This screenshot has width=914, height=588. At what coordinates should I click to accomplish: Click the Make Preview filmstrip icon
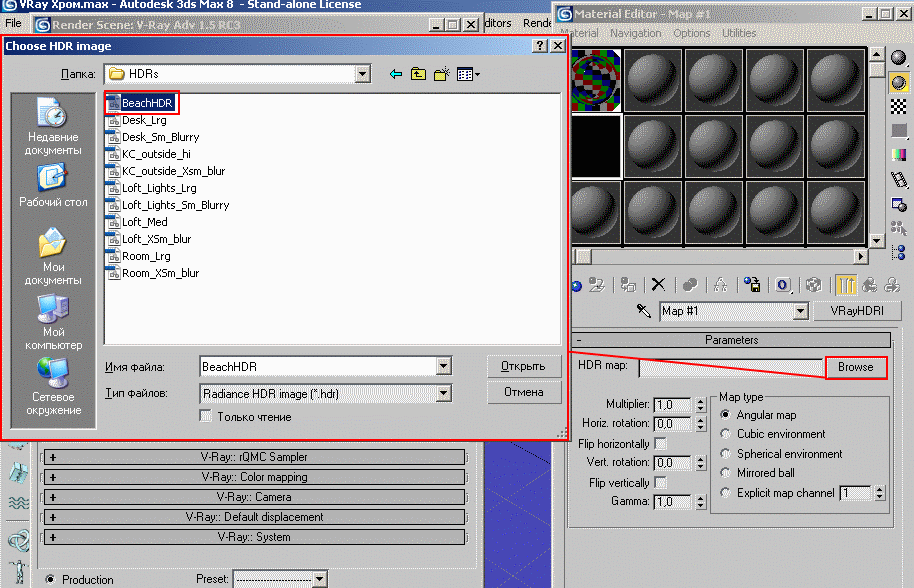pyautogui.click(x=899, y=179)
